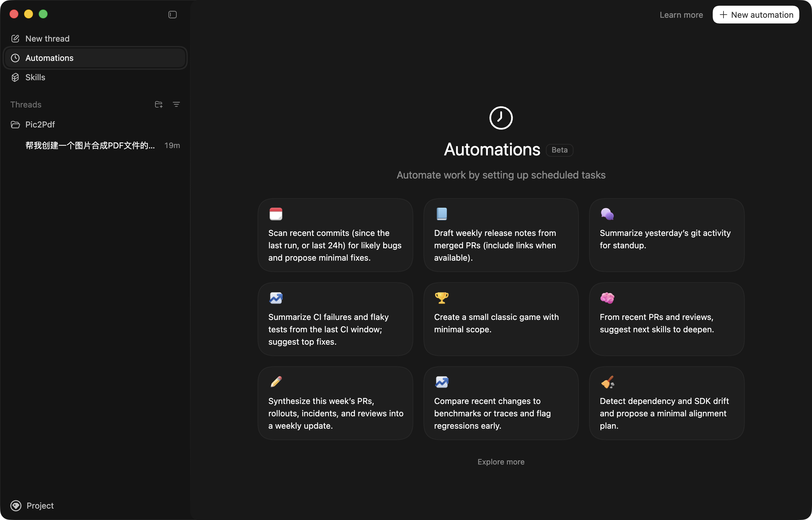812x520 pixels.
Task: Select the Automations sidebar item
Action: [49, 58]
